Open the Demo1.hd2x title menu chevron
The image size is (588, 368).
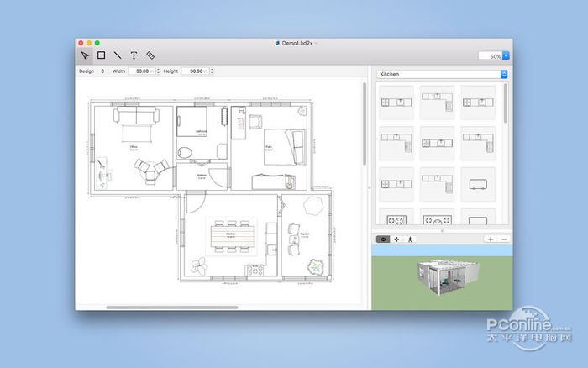click(316, 43)
